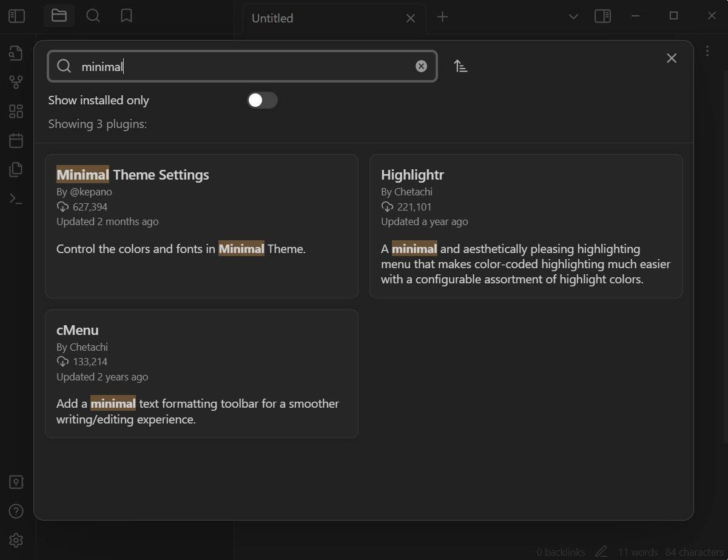Expand the tab list dropdown arrow
Screen dimensions: 728x560
[x=573, y=17]
